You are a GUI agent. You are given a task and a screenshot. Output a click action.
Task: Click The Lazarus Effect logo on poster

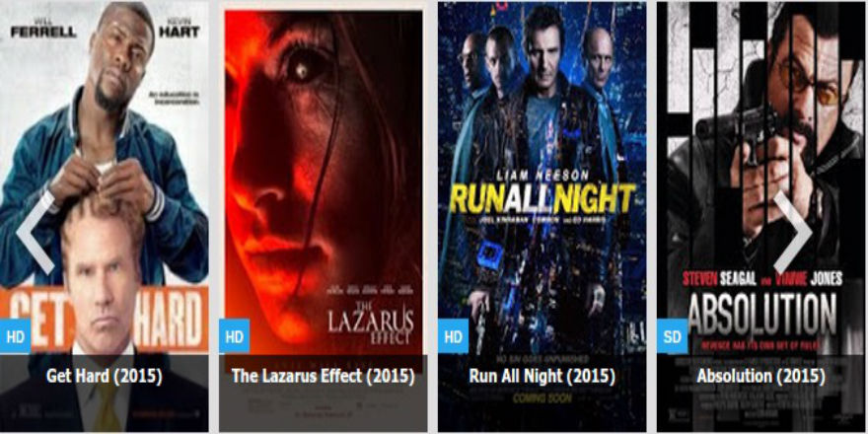pos(370,325)
